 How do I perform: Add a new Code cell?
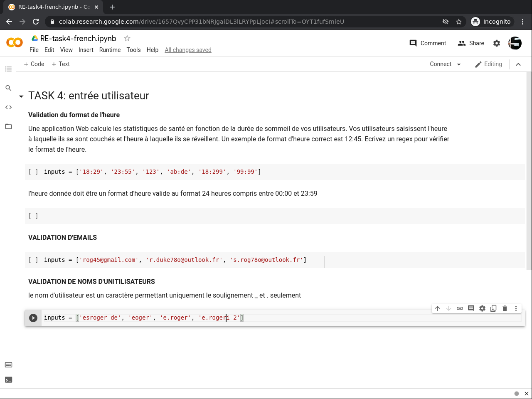click(34, 64)
